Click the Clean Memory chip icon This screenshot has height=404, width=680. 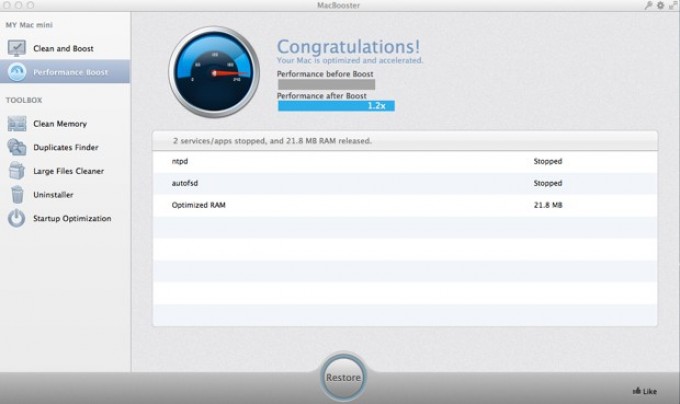[x=16, y=124]
